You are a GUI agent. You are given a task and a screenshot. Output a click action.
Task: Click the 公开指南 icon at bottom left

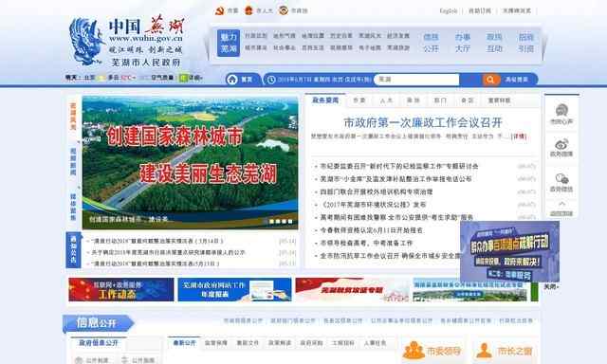click(124, 360)
